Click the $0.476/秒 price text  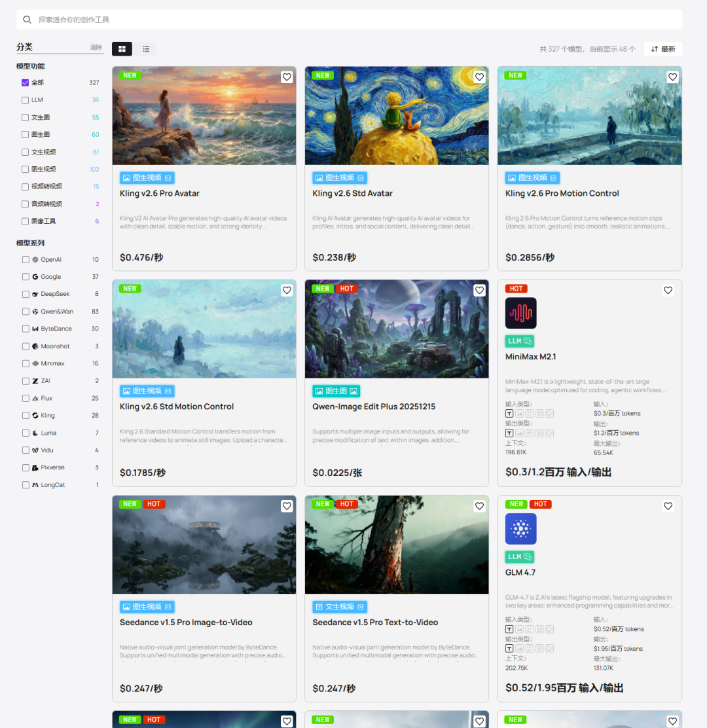[x=141, y=257]
